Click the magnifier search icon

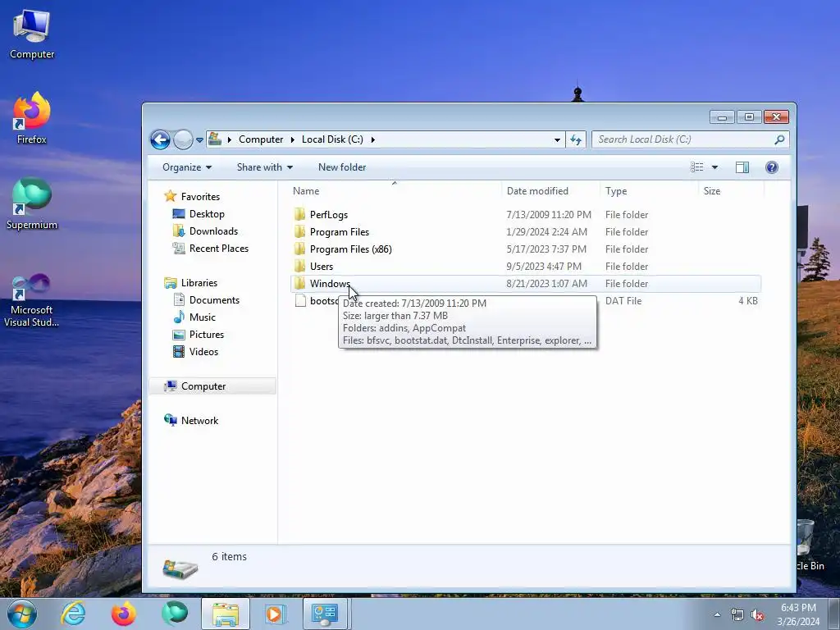[779, 139]
